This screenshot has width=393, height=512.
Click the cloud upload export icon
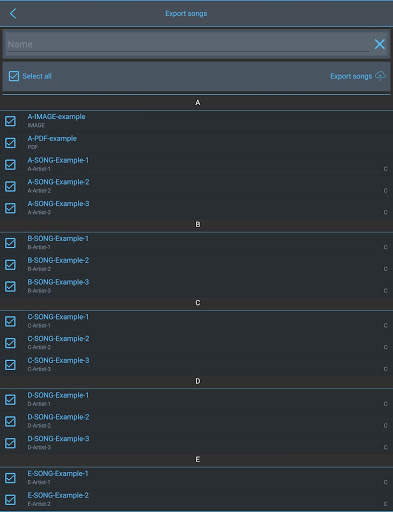point(380,76)
